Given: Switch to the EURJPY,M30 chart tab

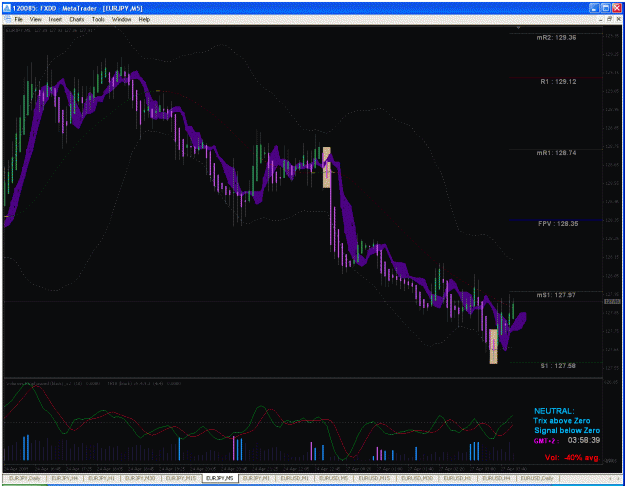Looking at the screenshot, I should tap(140, 478).
